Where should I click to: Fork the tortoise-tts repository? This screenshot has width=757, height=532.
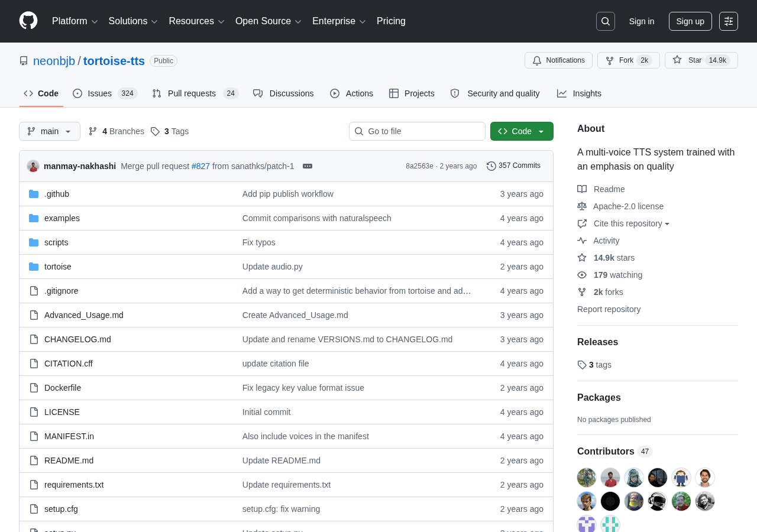(x=628, y=60)
